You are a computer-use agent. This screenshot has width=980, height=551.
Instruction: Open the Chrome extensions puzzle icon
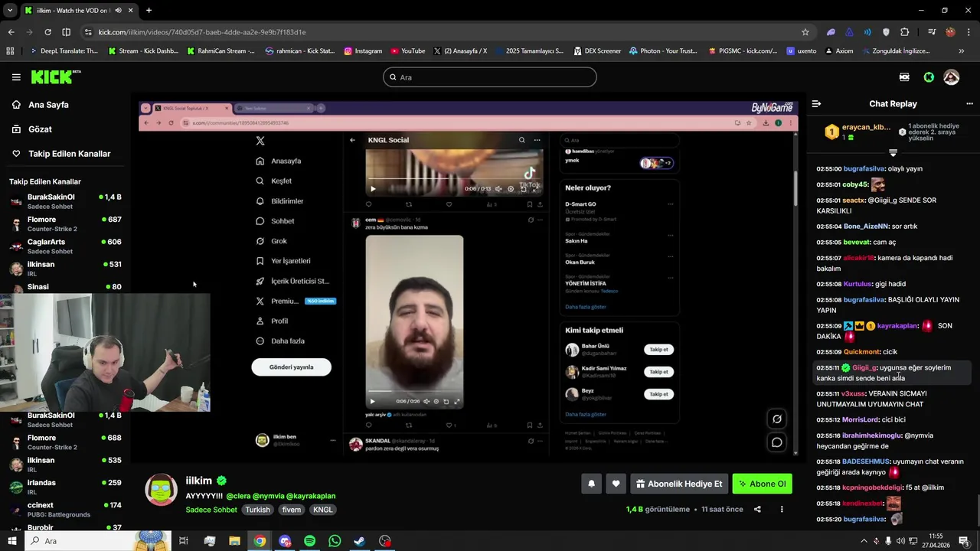click(x=905, y=32)
